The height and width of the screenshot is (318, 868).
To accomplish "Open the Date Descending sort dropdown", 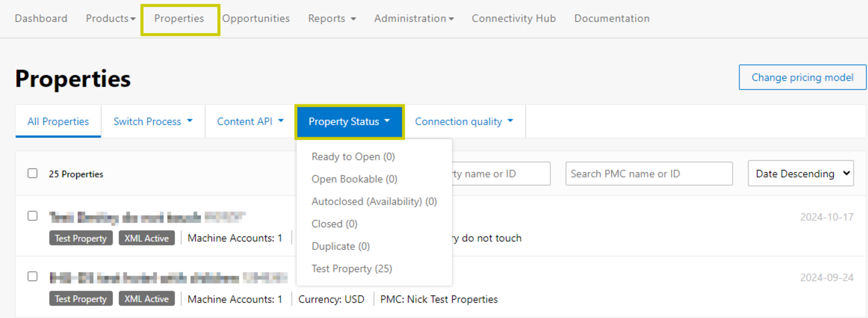I will [800, 173].
